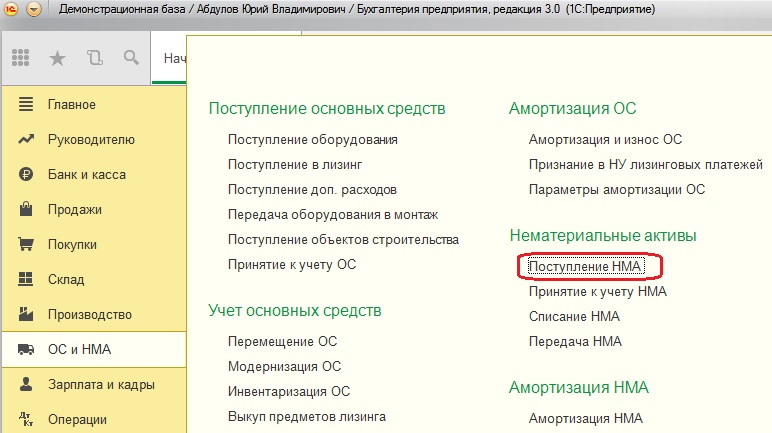Click the ОС и НМА truck icon
The height and width of the screenshot is (433, 772).
(x=26, y=349)
